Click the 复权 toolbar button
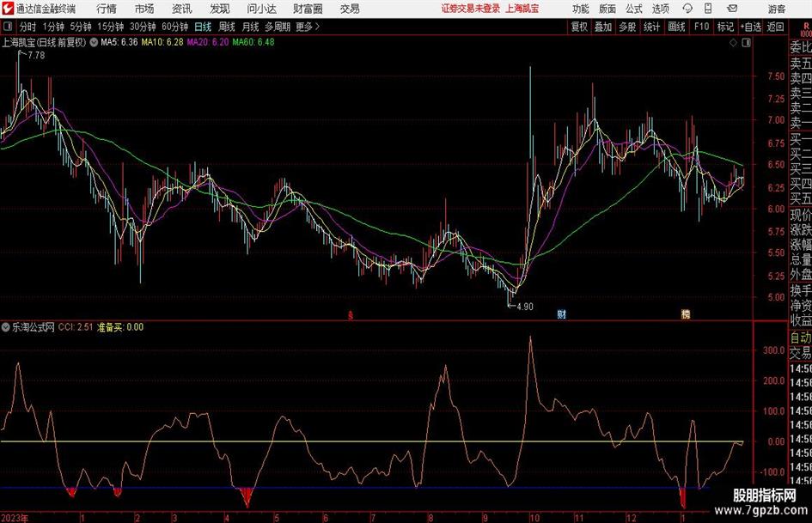The width and height of the screenshot is (812, 523). (x=579, y=27)
